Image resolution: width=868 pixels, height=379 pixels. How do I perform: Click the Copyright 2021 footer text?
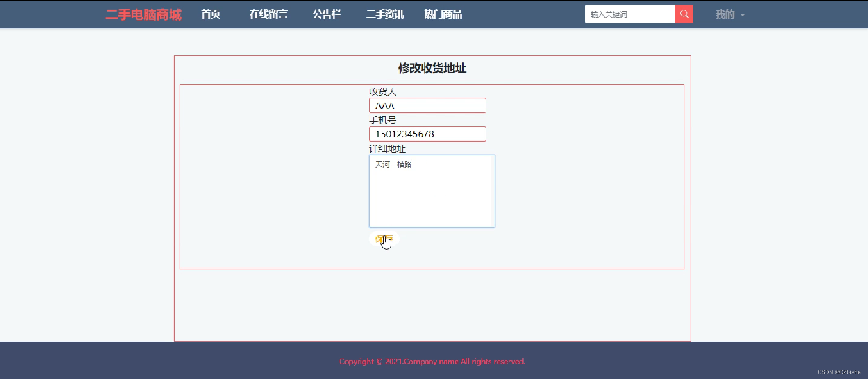click(x=432, y=361)
